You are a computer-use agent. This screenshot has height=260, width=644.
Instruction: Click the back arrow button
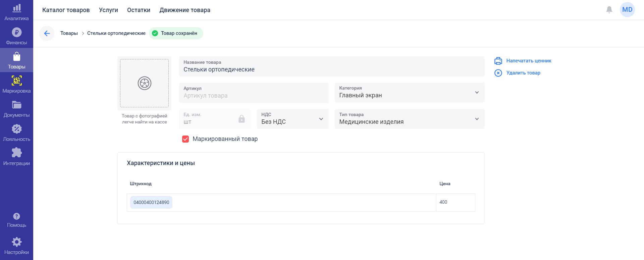(47, 33)
